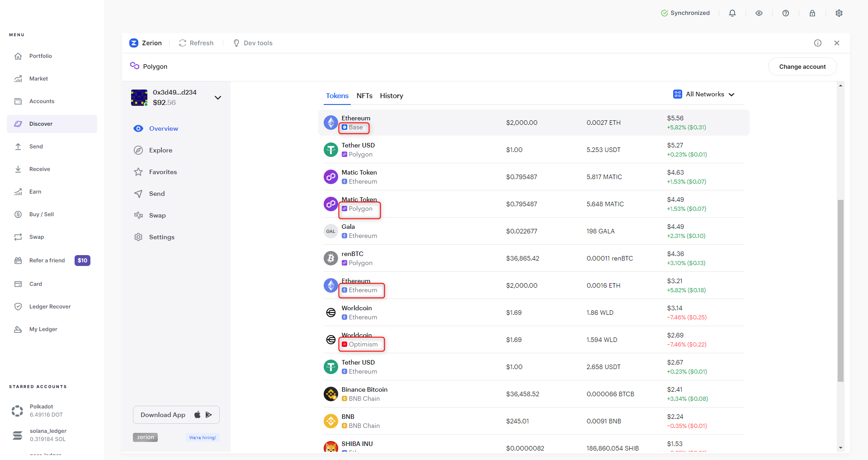Click the notifications bell icon

[732, 13]
